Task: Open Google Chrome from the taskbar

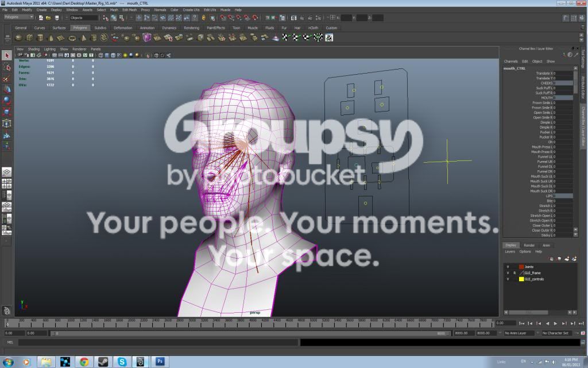Action: [84, 362]
